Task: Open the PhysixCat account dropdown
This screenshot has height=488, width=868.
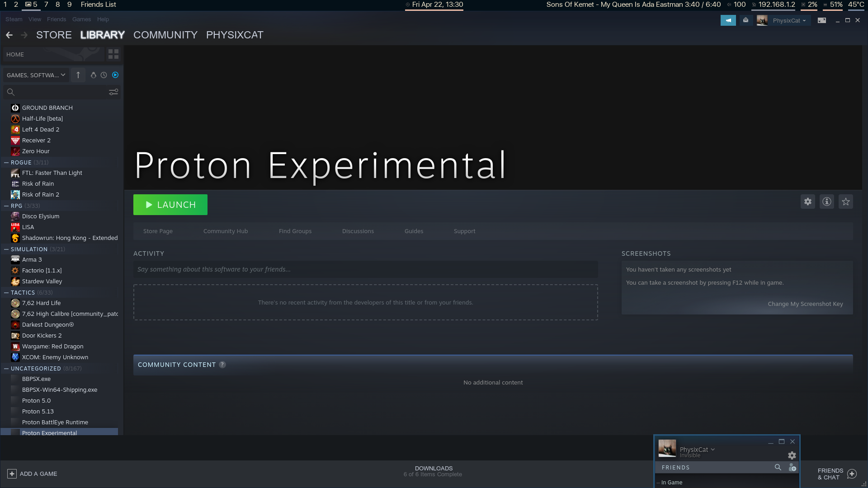Action: pyautogui.click(x=789, y=20)
